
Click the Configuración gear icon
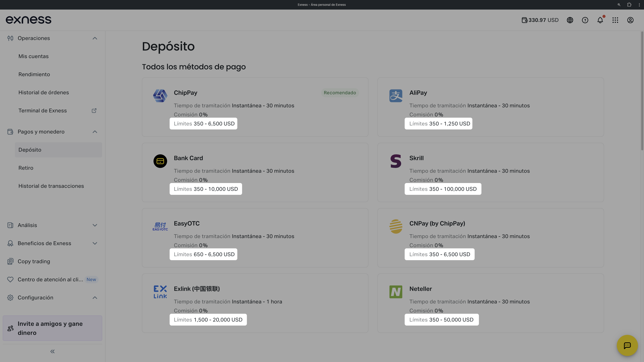tap(10, 298)
